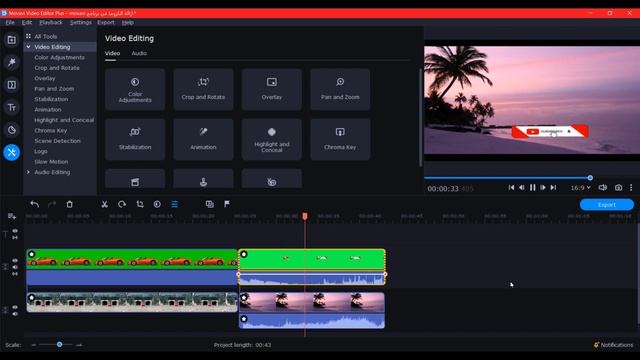The image size is (640, 360).
Task: Open the File menu
Action: pyautogui.click(x=10, y=22)
